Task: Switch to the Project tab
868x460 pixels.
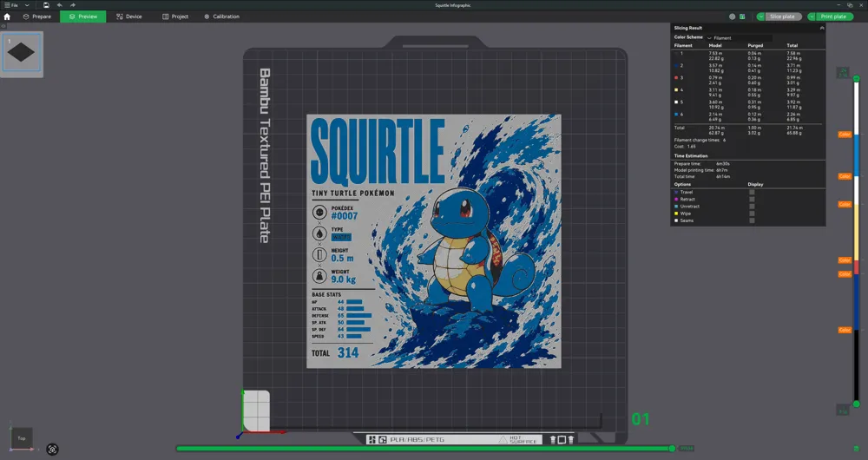Action: coord(175,16)
